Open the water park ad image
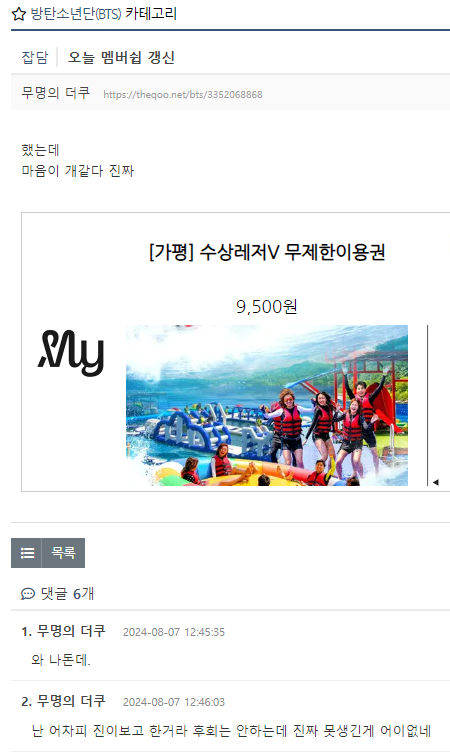Screen dimensions: 450x755 (267, 405)
